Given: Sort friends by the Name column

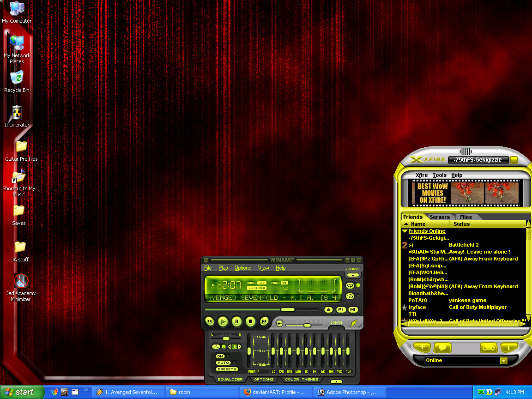Looking at the screenshot, I should (x=425, y=224).
